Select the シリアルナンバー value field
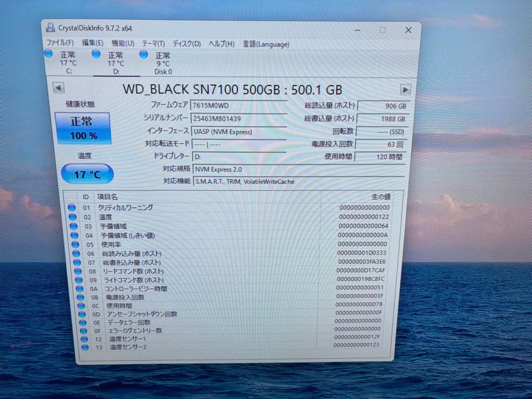This screenshot has height=399, width=532. click(x=239, y=118)
